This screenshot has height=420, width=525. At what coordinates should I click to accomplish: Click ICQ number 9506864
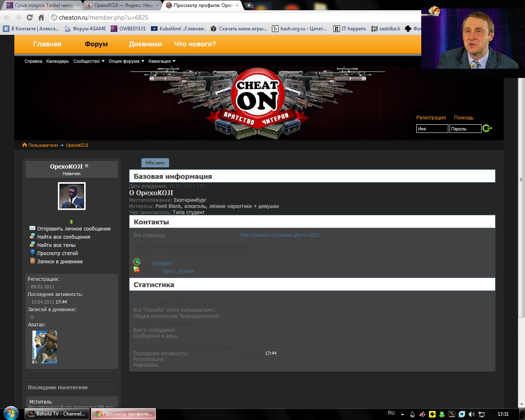[162, 264]
